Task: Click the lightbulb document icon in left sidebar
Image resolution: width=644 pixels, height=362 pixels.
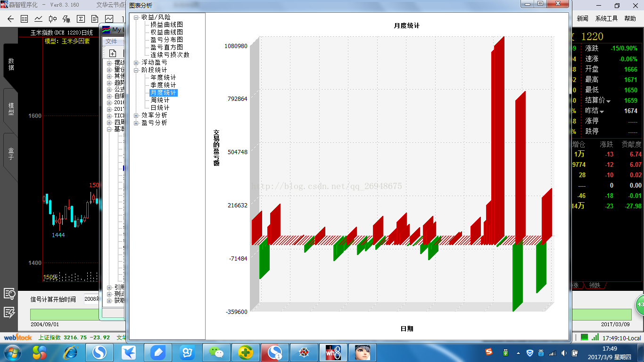Action: click(x=9, y=294)
